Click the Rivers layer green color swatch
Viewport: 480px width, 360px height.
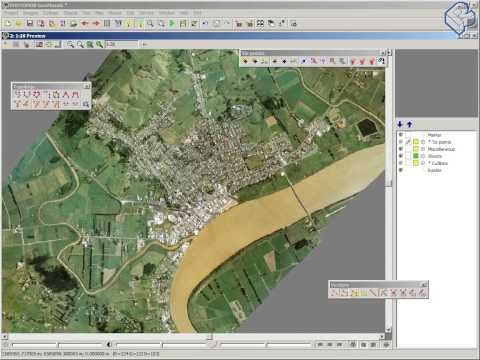(x=416, y=156)
